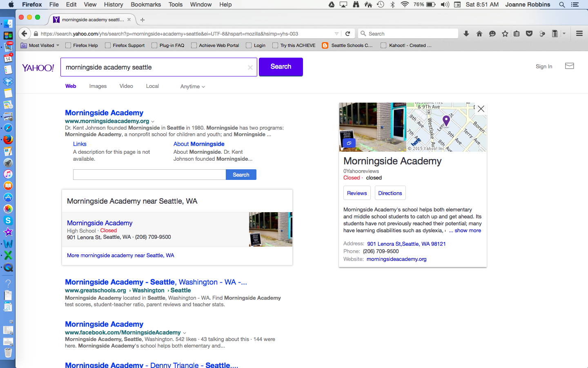Open a new Firefox tab

[143, 20]
